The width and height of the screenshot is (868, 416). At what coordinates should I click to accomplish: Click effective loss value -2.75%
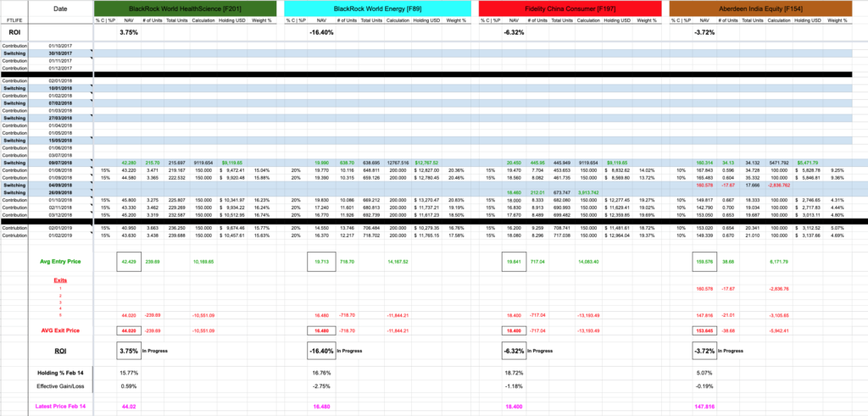321,385
